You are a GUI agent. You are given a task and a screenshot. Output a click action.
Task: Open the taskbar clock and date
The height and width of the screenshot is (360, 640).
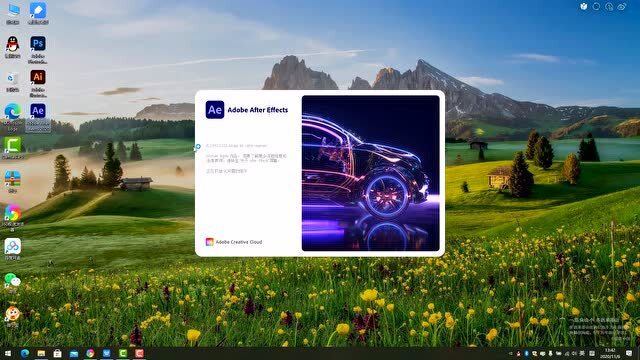[x=610, y=353]
